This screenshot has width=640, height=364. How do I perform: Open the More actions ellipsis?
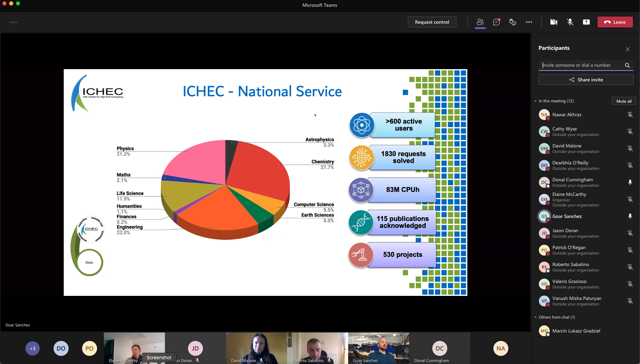(x=529, y=22)
